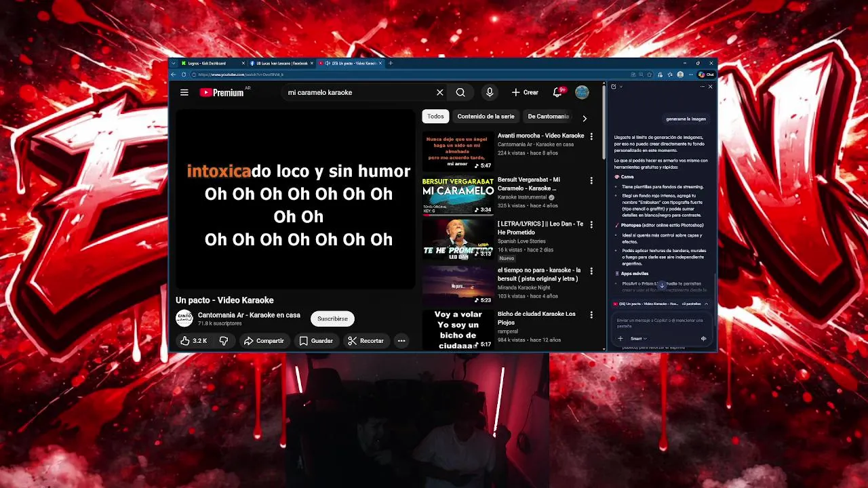The image size is (868, 488).
Task: Open the Cantomania Ar channel avatar
Action: pos(184,319)
